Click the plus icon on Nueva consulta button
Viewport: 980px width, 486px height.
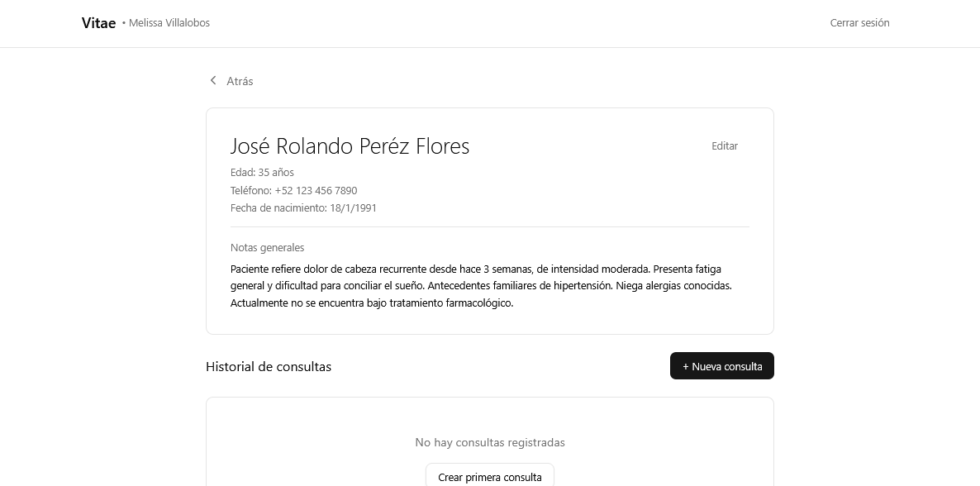point(686,366)
